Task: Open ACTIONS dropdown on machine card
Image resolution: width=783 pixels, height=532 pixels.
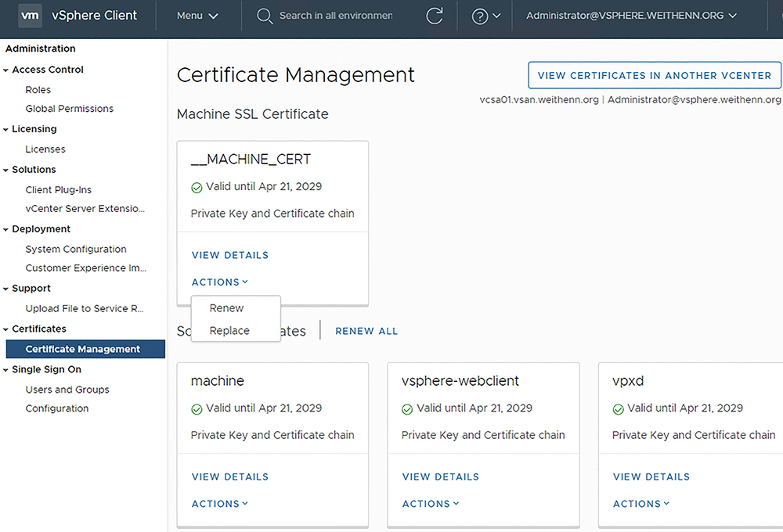Action: [220, 504]
